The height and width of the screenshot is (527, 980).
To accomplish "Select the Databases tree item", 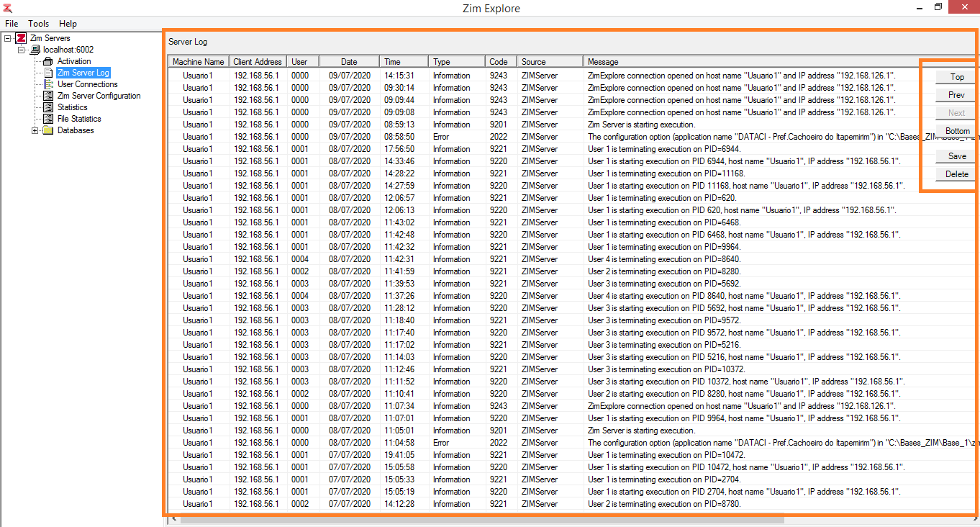I will pyautogui.click(x=76, y=130).
